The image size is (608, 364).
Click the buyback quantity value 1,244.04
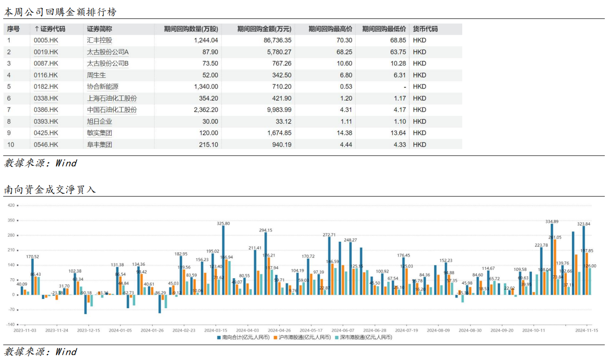click(205, 41)
